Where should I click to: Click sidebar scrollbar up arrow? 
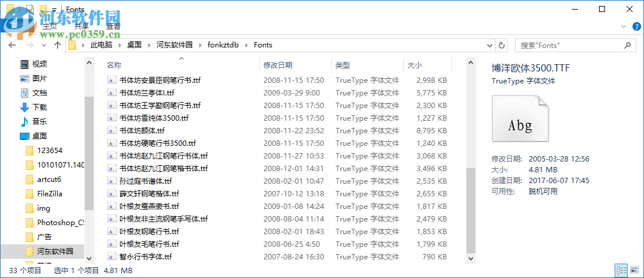point(89,62)
